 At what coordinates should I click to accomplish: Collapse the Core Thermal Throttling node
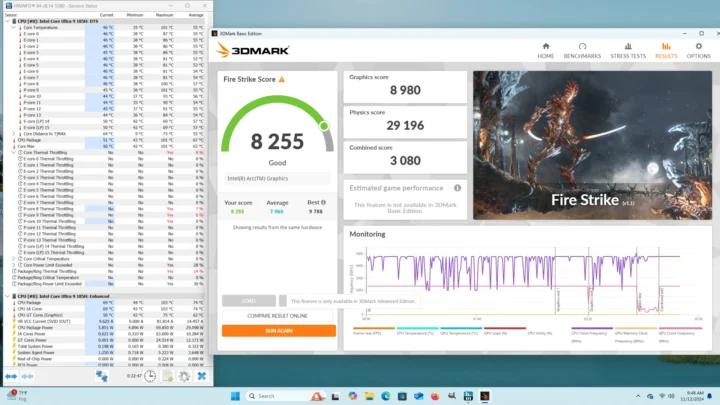pos(13,152)
